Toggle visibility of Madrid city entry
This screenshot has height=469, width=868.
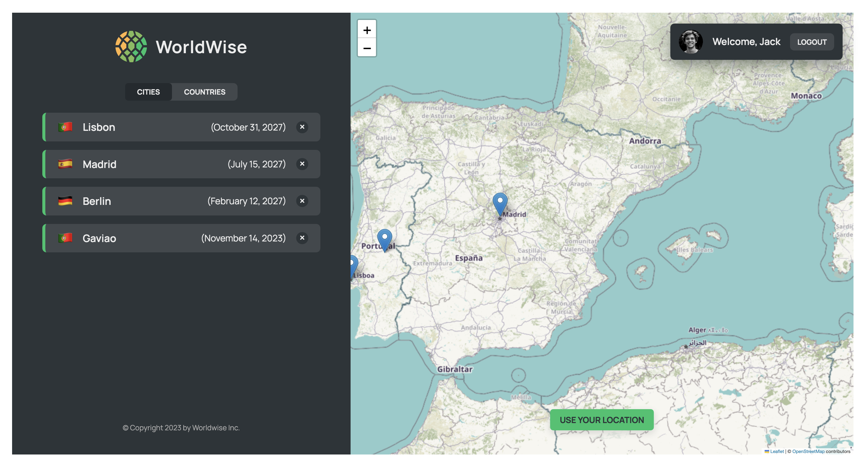pyautogui.click(x=302, y=164)
